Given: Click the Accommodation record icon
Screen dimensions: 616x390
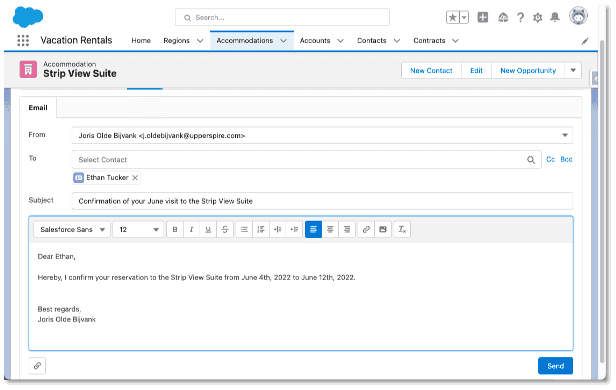Looking at the screenshot, I should [28, 70].
